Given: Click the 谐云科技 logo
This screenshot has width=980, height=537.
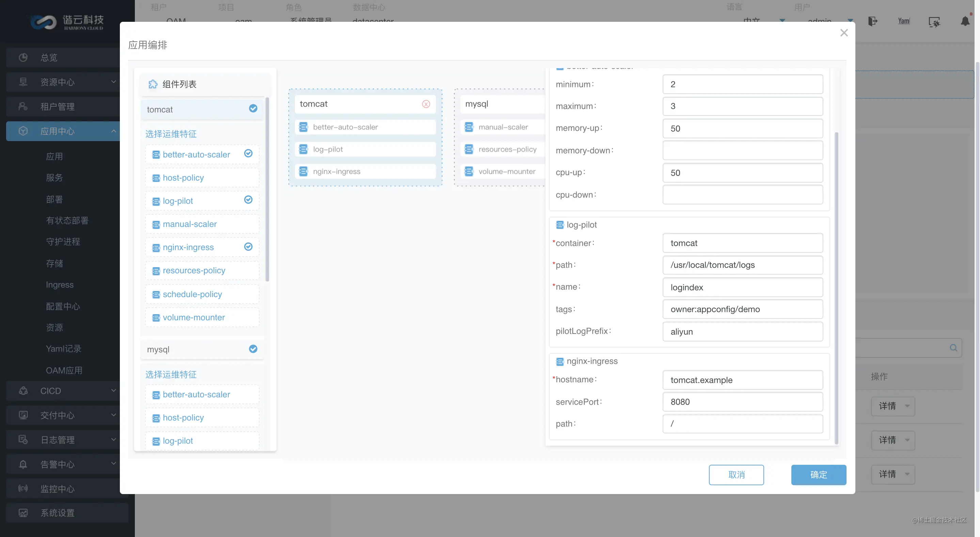Looking at the screenshot, I should 67,22.
